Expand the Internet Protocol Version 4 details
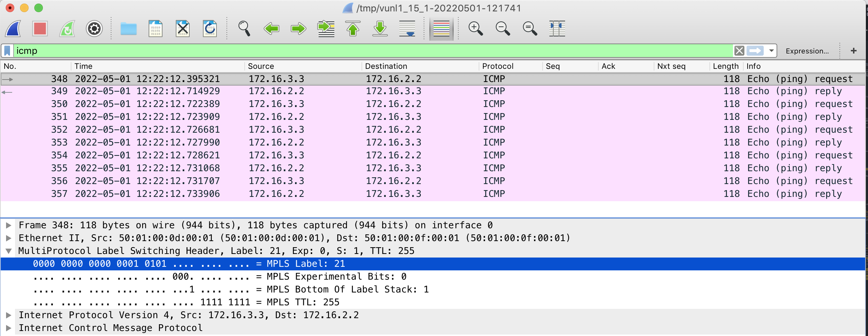Screen dimensions: 868x336 (8, 315)
